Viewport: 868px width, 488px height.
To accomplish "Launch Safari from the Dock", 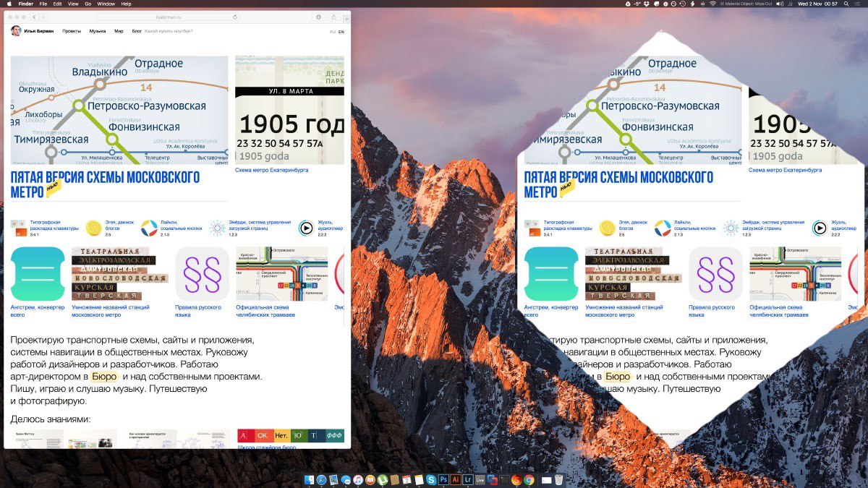I will [x=321, y=479].
